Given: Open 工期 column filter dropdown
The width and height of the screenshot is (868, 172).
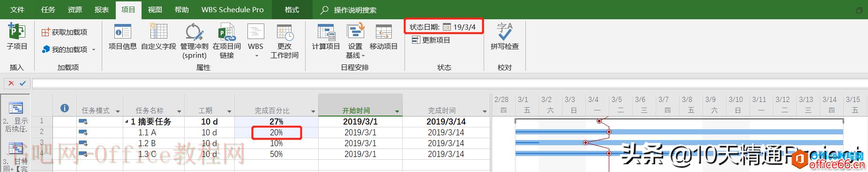Looking at the screenshot, I should tap(229, 111).
